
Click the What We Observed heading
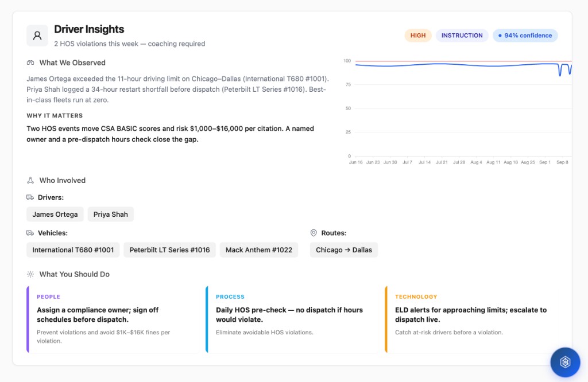72,63
